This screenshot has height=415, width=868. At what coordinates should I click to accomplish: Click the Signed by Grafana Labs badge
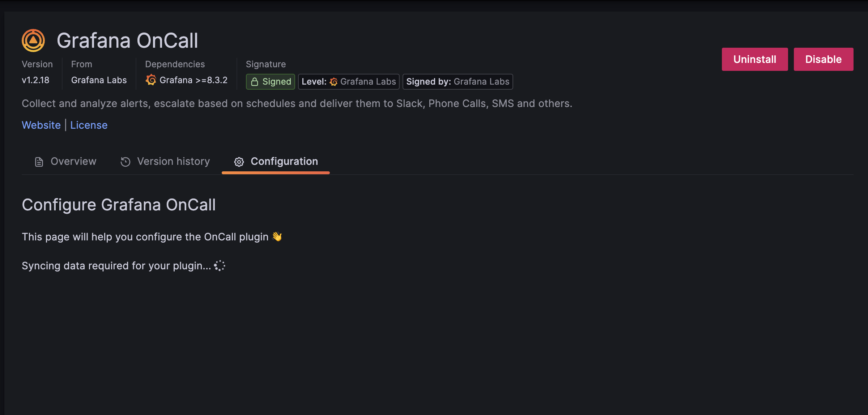(x=458, y=81)
